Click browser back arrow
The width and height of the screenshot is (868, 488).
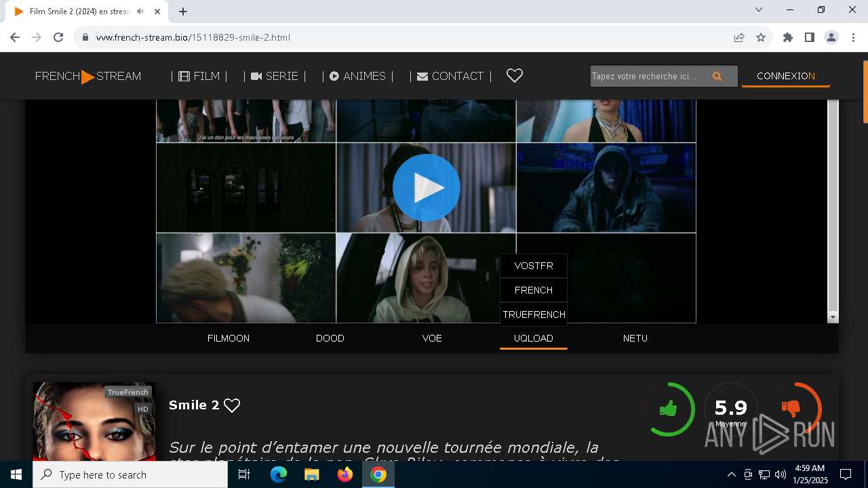pyautogui.click(x=15, y=37)
